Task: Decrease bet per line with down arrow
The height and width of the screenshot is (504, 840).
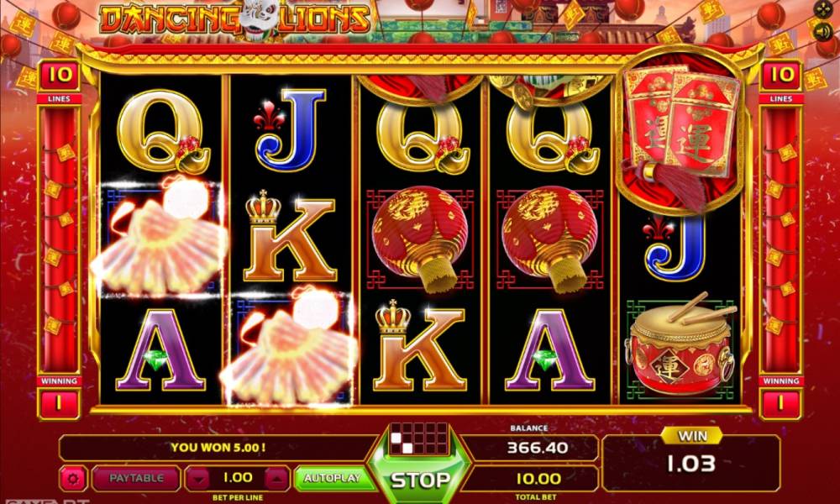Action: 198,478
